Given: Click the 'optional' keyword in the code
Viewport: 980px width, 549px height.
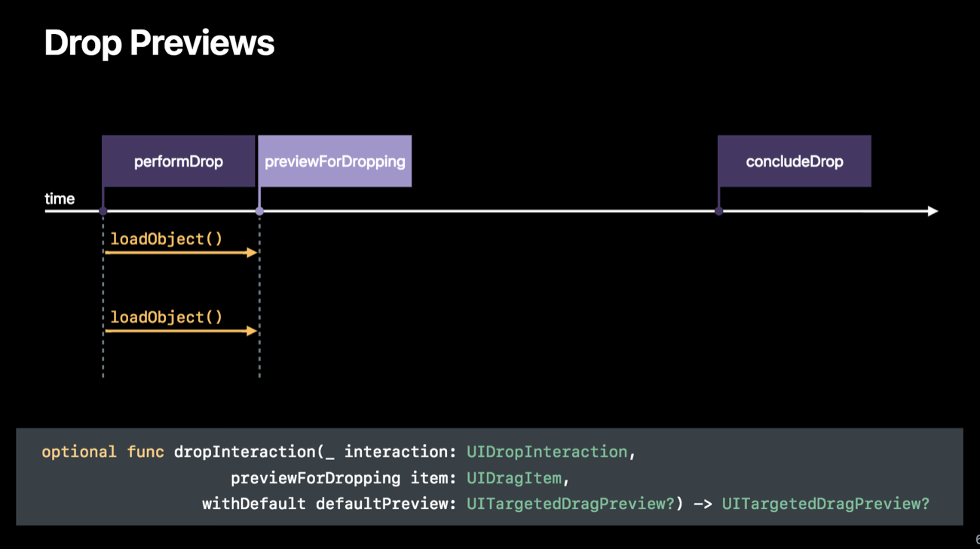Looking at the screenshot, I should [79, 452].
